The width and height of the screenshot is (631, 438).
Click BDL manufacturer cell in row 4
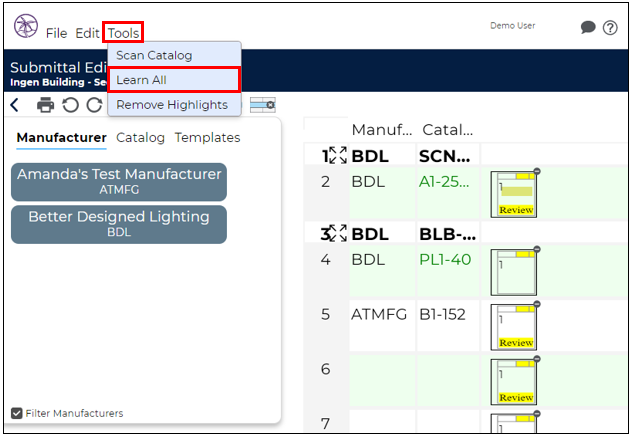pyautogui.click(x=381, y=270)
